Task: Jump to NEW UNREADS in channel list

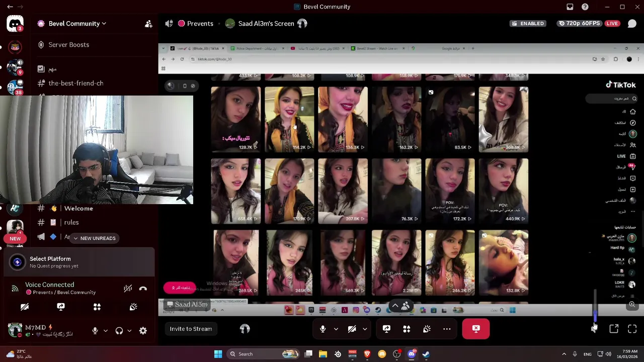Action: coord(94,238)
